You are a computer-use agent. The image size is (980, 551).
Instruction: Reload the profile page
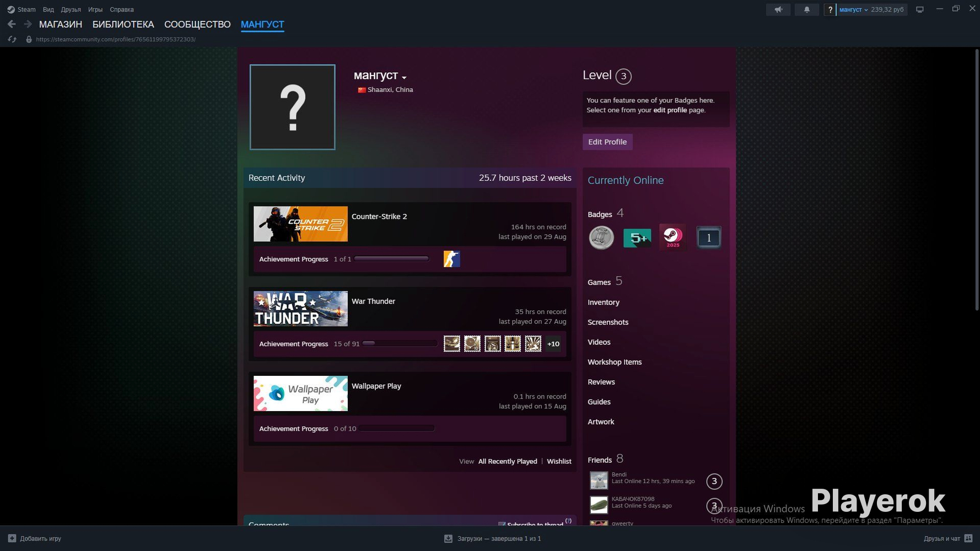click(x=12, y=40)
